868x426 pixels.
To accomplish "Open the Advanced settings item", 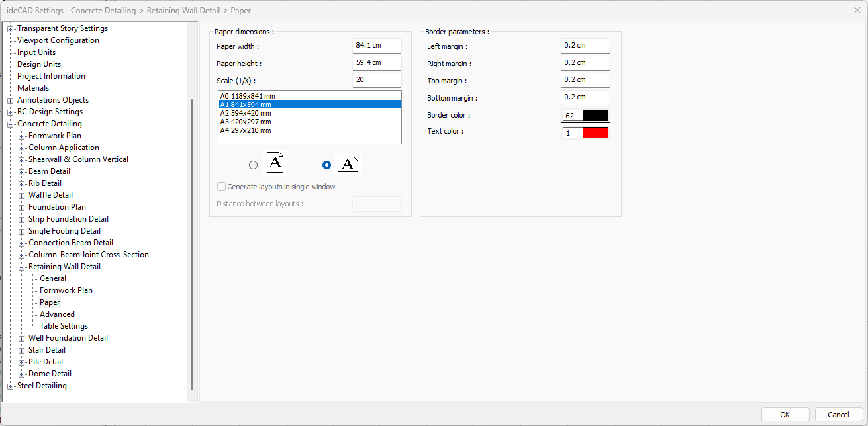I will tap(57, 314).
